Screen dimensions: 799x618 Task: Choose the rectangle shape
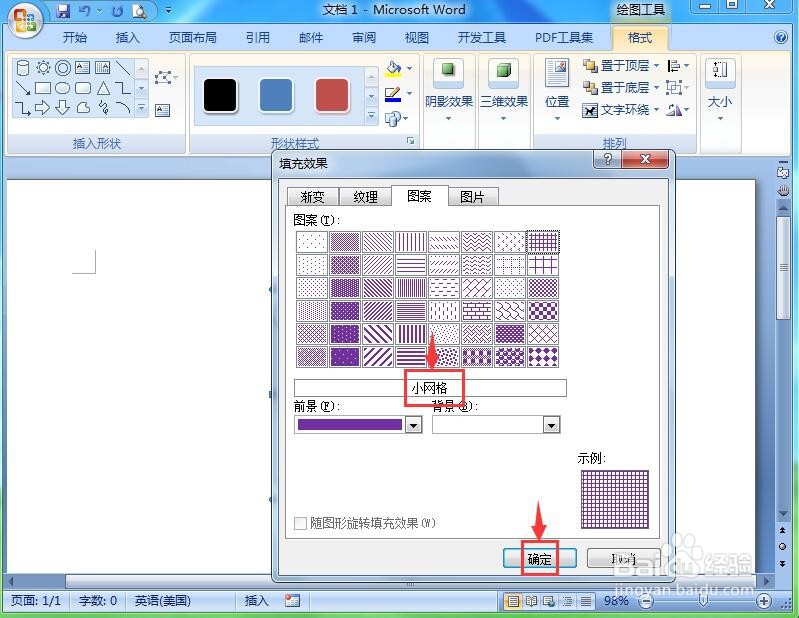click(x=43, y=88)
